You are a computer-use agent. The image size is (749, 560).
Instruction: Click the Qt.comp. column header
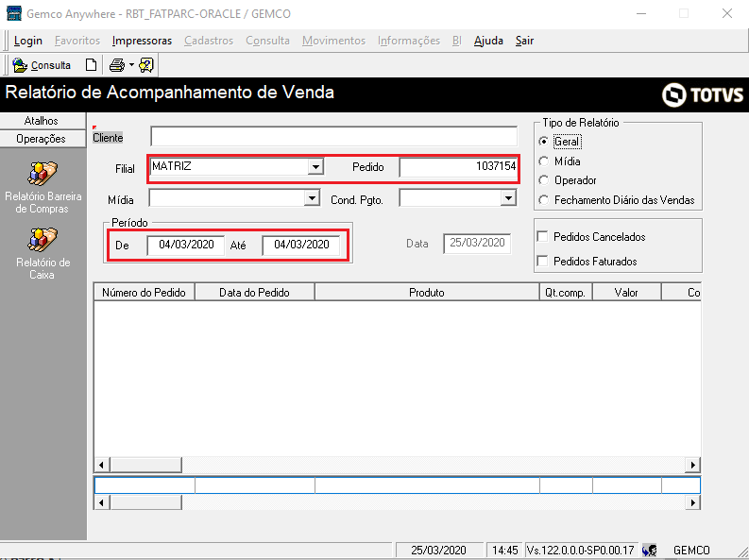[566, 292]
